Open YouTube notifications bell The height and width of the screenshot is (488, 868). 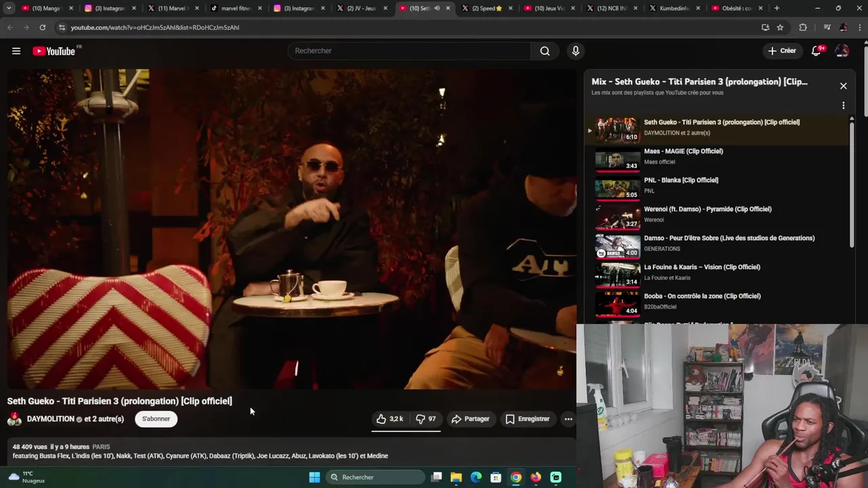(817, 51)
